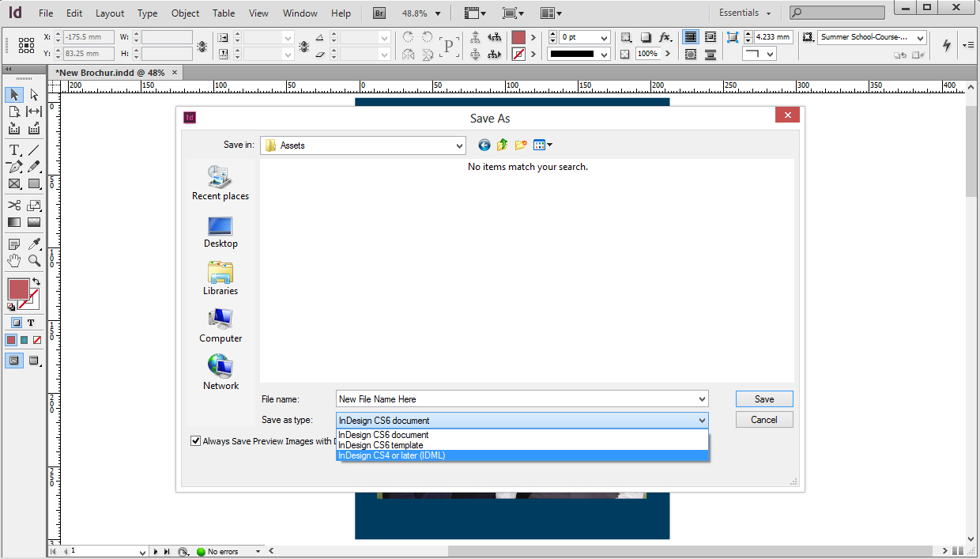Viewport: 980px width, 559px height.
Task: Open Adobe Bridge with the Br icon
Action: click(x=379, y=13)
